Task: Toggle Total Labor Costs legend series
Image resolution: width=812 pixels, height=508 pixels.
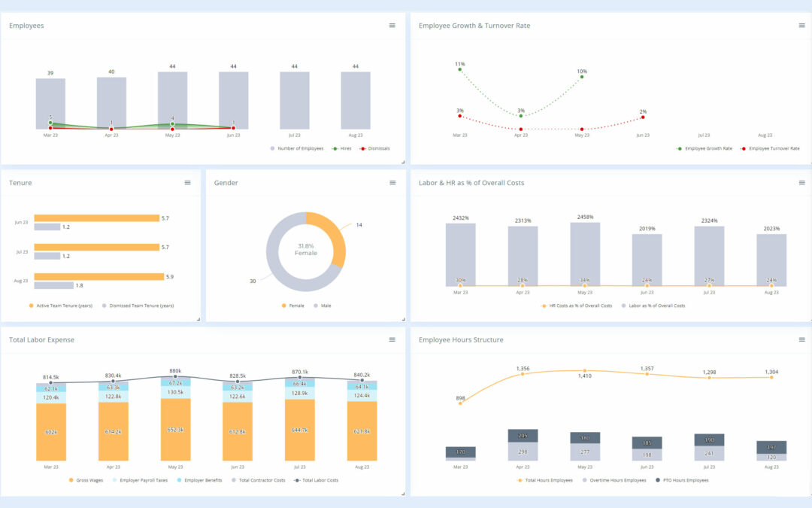Action: point(316,480)
